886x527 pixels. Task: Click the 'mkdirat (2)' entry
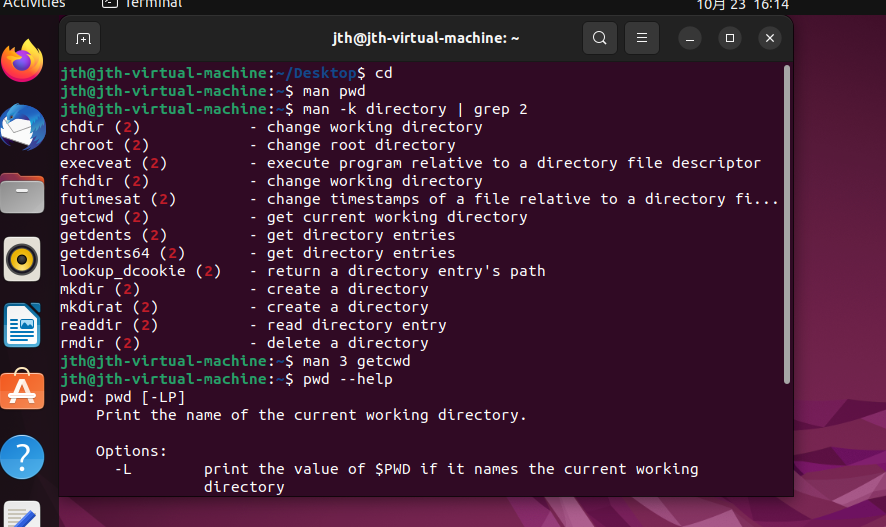tap(109, 307)
